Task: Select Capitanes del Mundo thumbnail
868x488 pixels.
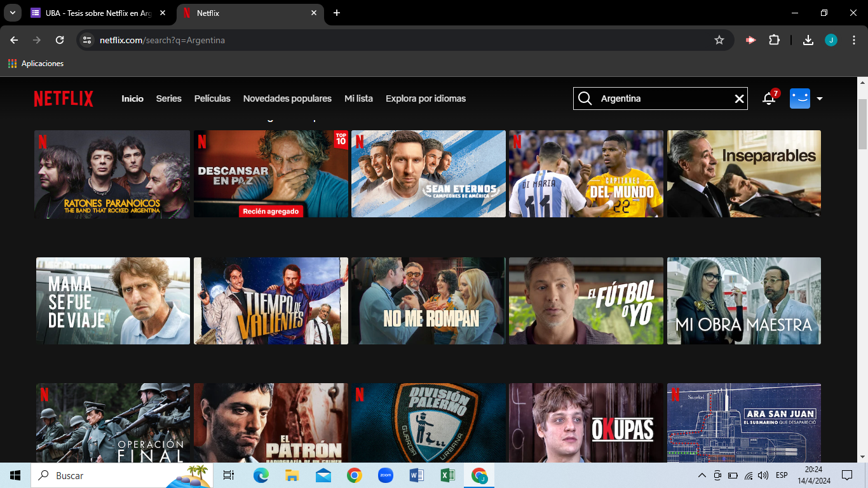Action: tap(586, 174)
